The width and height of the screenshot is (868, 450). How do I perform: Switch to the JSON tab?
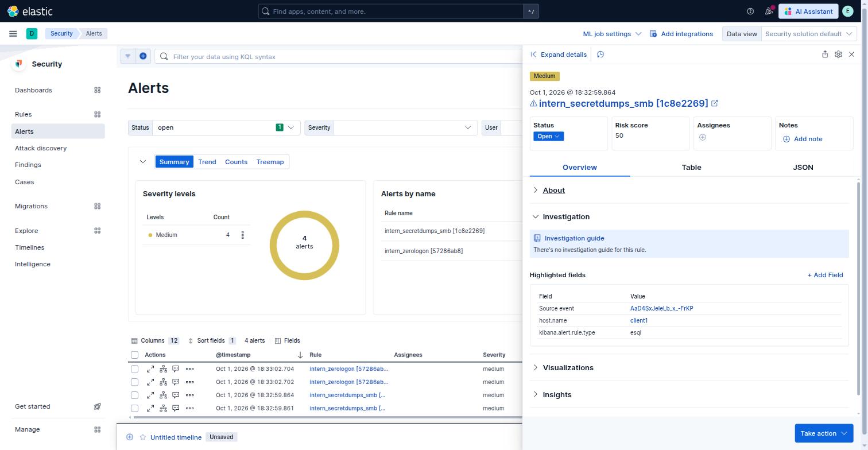tap(803, 168)
